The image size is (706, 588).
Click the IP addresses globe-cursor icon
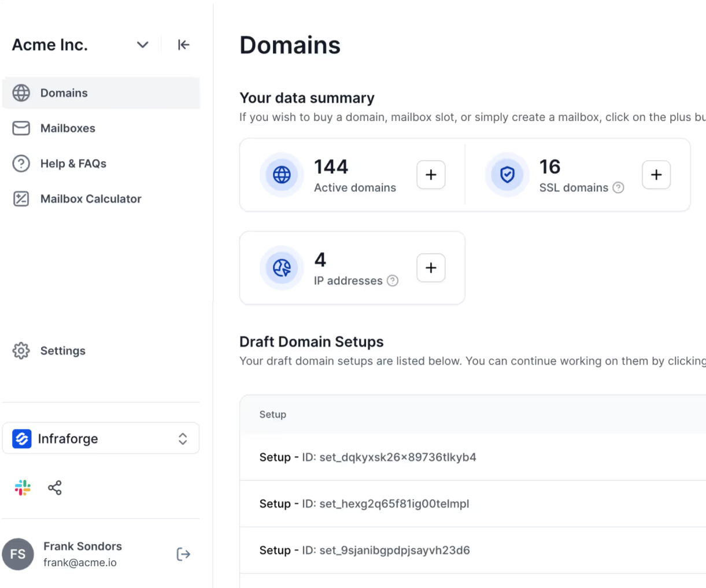click(x=282, y=268)
